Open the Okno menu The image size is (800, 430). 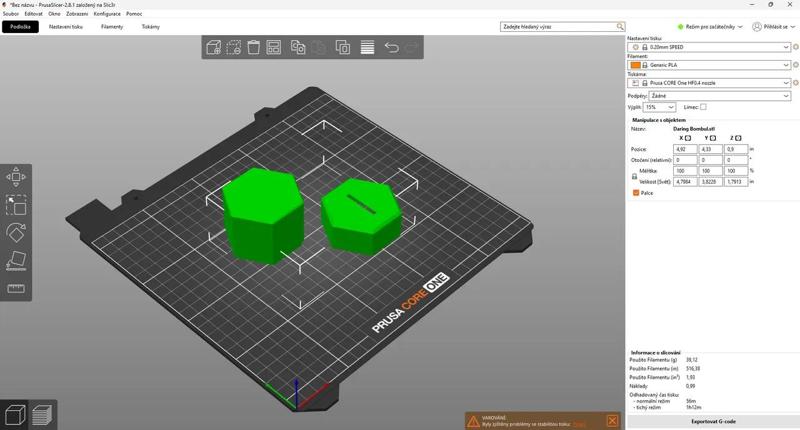(x=54, y=14)
